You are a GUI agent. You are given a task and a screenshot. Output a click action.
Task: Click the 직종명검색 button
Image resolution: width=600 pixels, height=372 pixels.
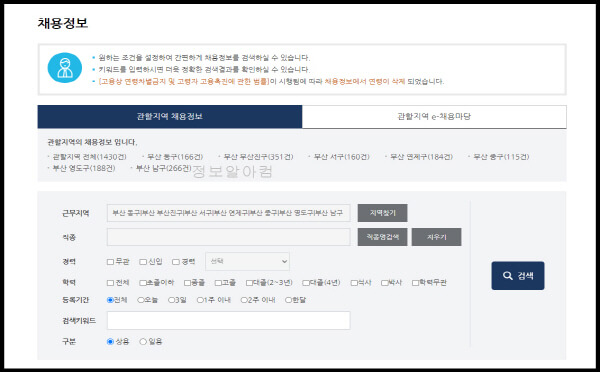pyautogui.click(x=382, y=237)
